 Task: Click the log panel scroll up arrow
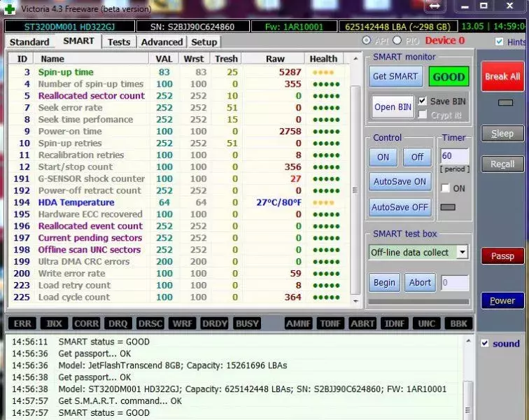point(468,342)
